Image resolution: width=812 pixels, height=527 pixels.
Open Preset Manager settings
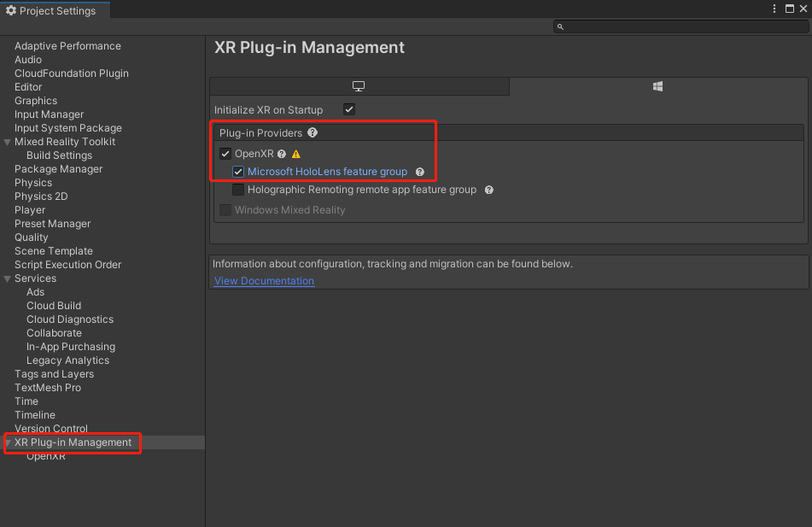point(52,224)
